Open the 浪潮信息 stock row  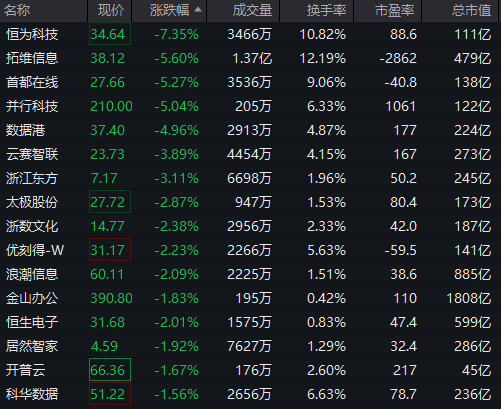click(250, 274)
